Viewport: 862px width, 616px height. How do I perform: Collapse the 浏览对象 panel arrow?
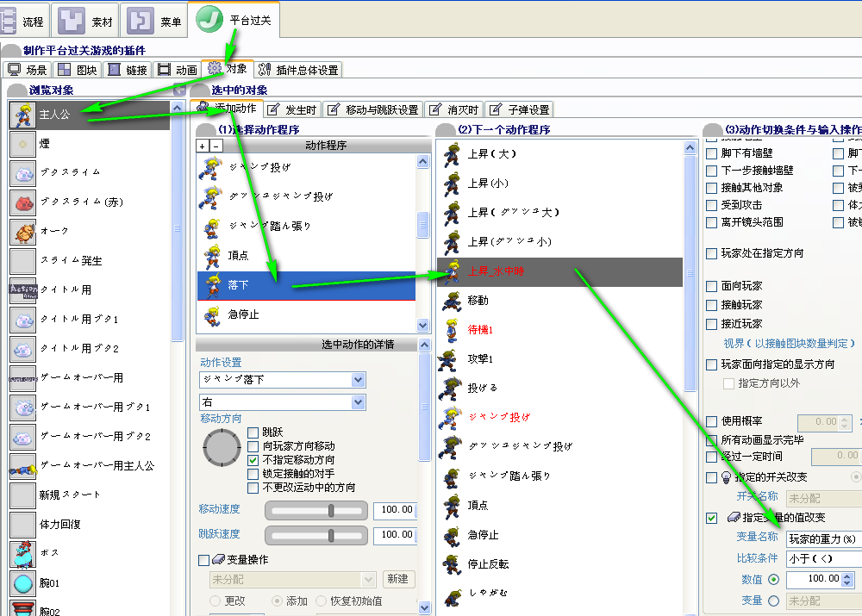(179, 89)
